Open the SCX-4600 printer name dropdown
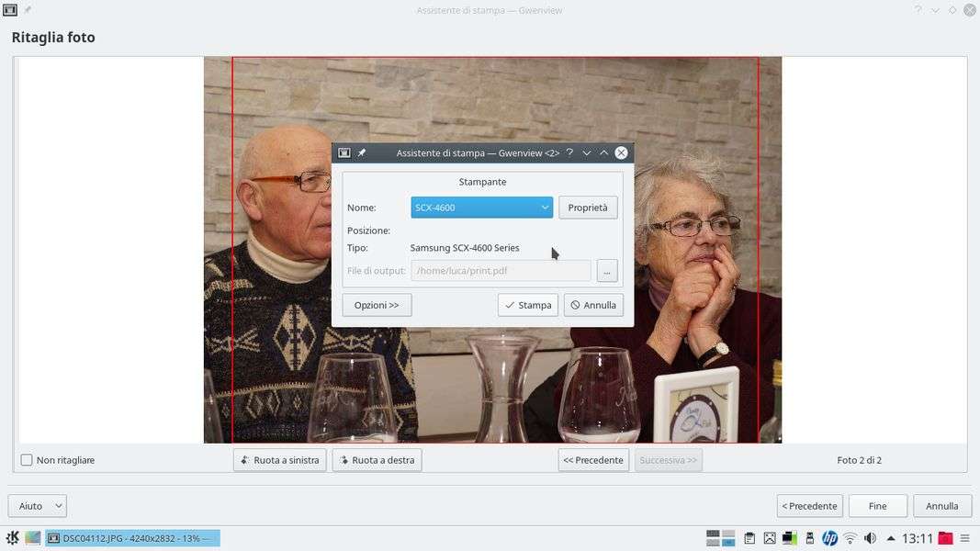This screenshot has height=551, width=980. 481,208
